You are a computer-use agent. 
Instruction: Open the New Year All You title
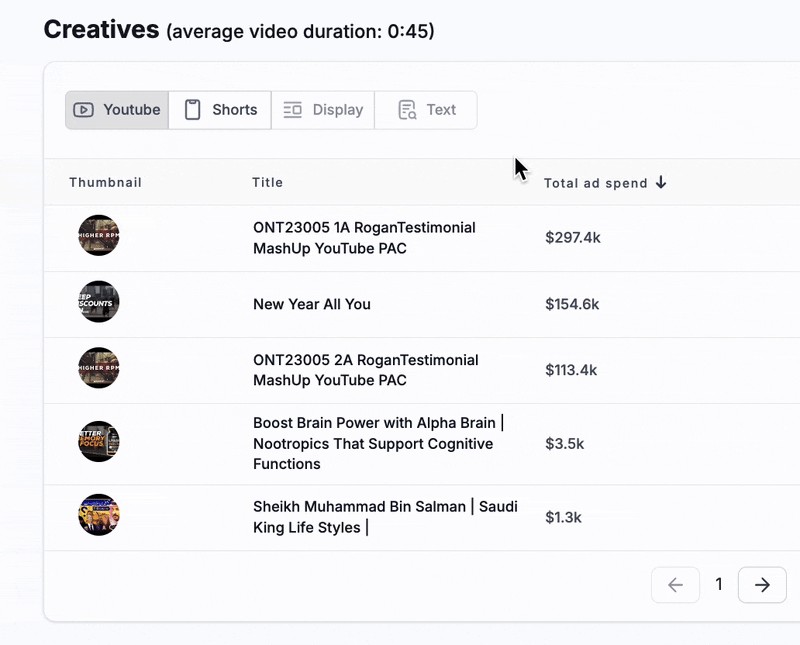(x=312, y=304)
